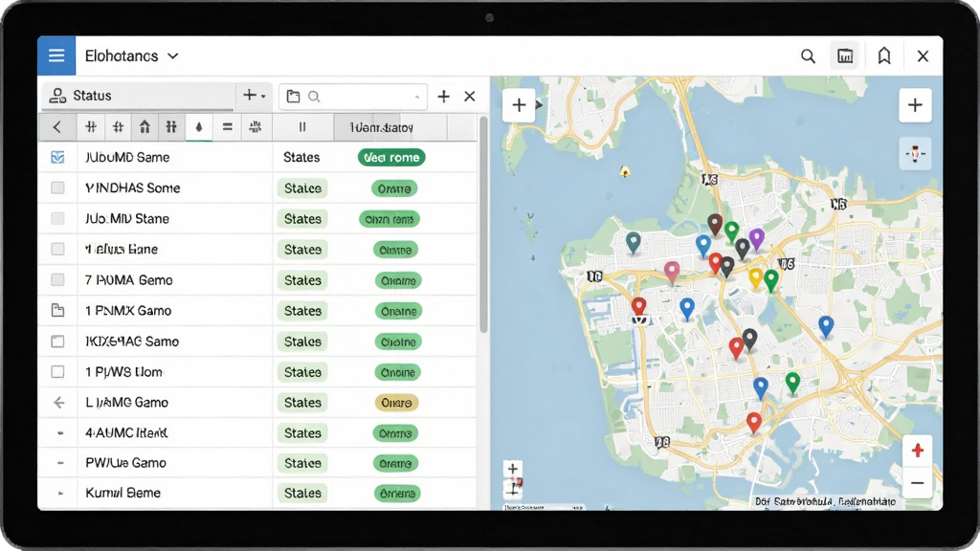Click the yellow map pin
The width and height of the screenshot is (980, 551).
coord(756,278)
